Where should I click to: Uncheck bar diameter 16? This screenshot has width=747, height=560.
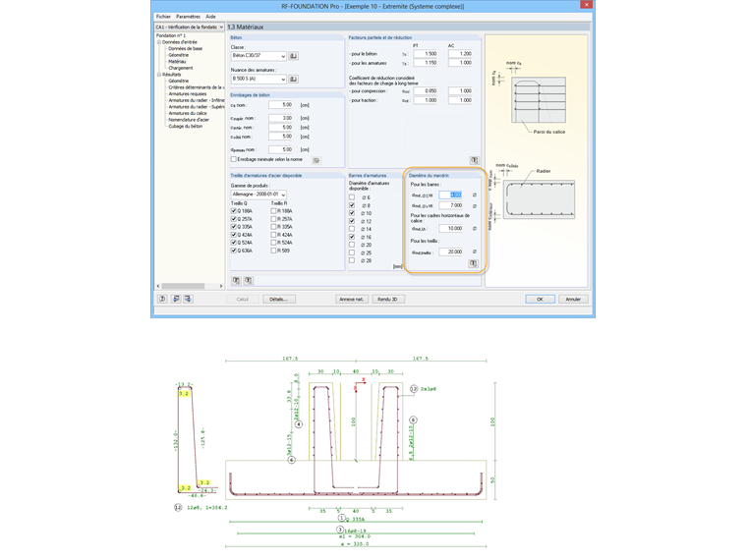(352, 237)
